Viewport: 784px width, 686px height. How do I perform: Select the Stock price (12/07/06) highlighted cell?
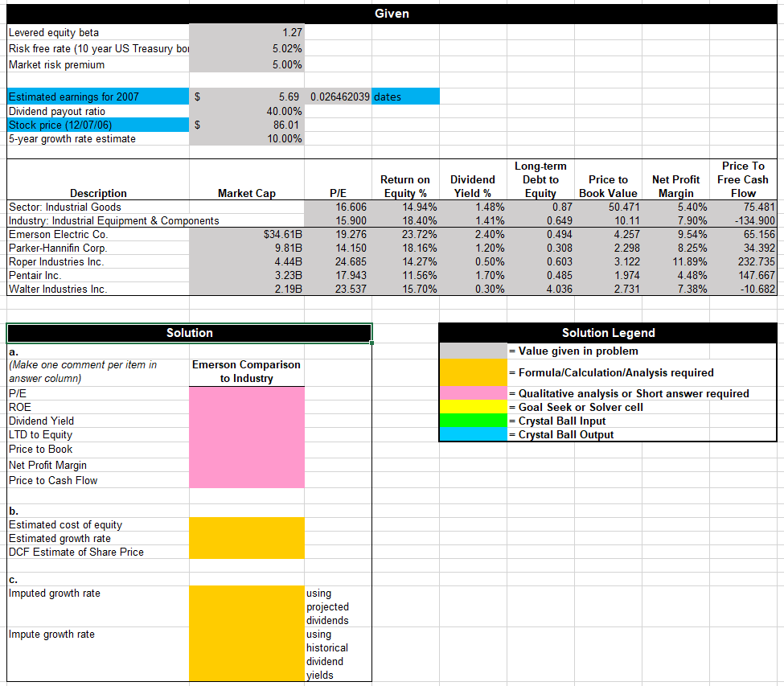click(96, 125)
